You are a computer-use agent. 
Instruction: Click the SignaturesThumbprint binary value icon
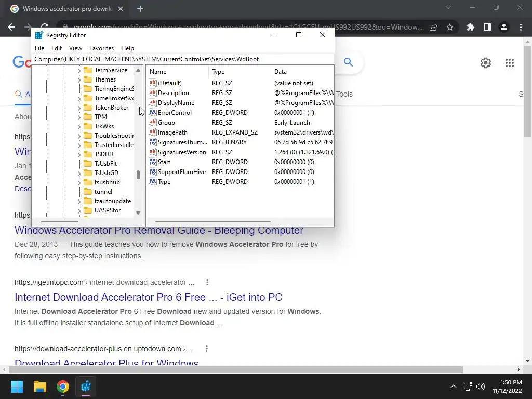pyautogui.click(x=153, y=142)
